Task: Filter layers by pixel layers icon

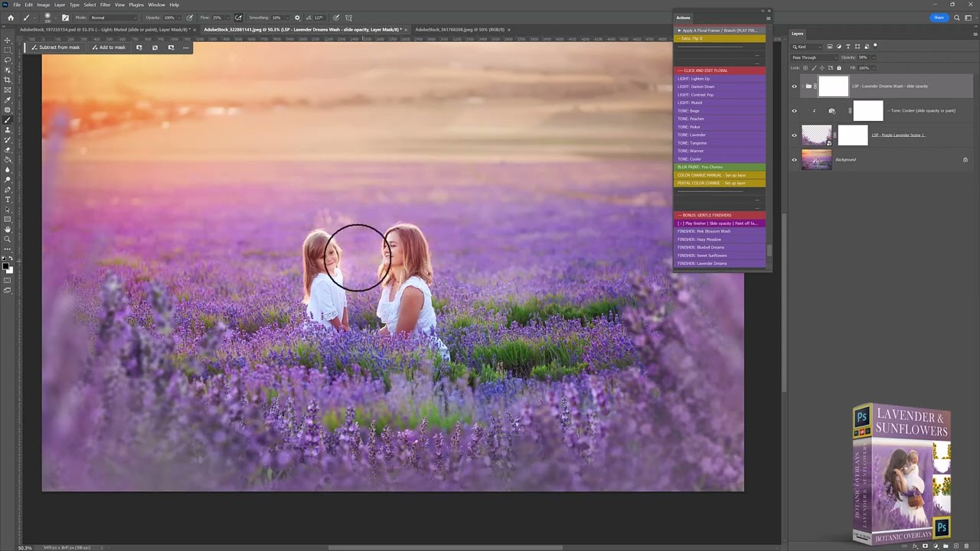Action: pyautogui.click(x=830, y=47)
